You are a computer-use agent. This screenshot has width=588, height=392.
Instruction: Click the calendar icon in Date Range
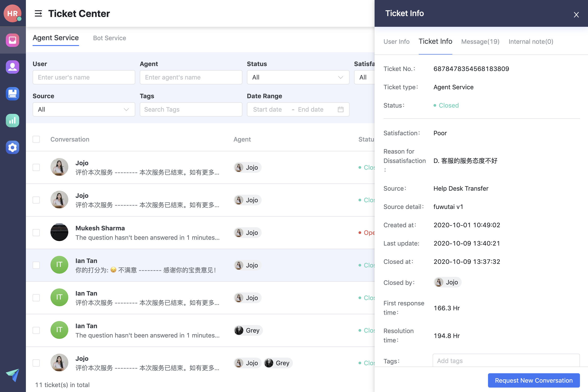pos(340,109)
